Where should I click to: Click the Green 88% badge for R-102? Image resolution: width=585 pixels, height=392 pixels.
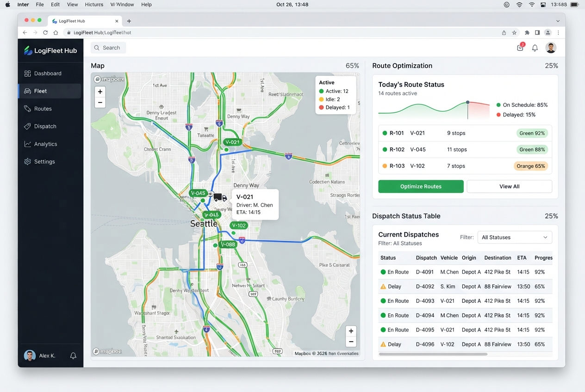532,149
